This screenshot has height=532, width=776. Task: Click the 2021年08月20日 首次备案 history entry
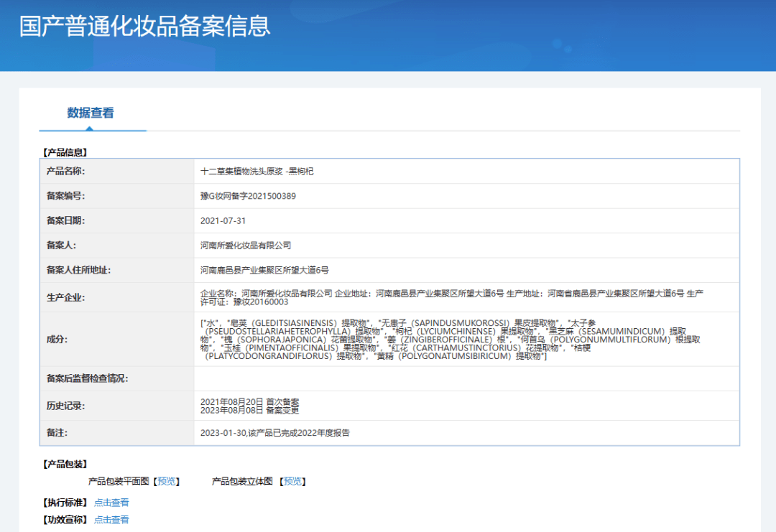(x=249, y=401)
